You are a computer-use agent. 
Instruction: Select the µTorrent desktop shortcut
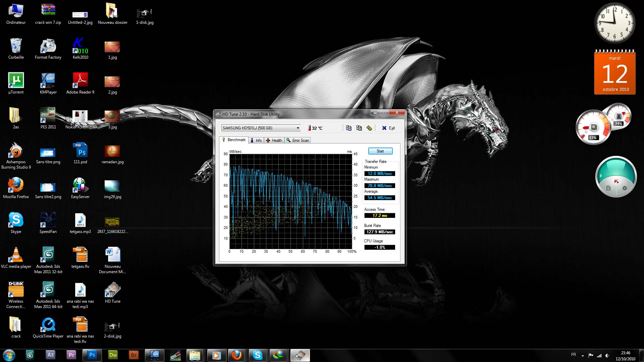pyautogui.click(x=16, y=83)
